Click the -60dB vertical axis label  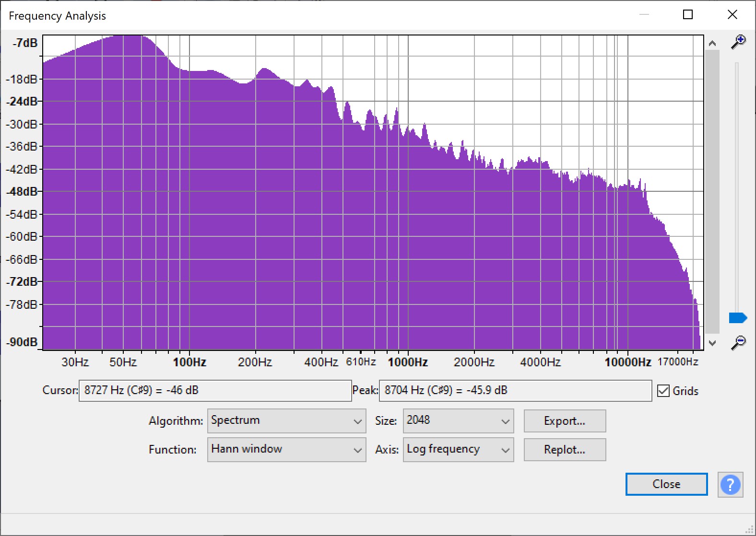click(x=22, y=236)
